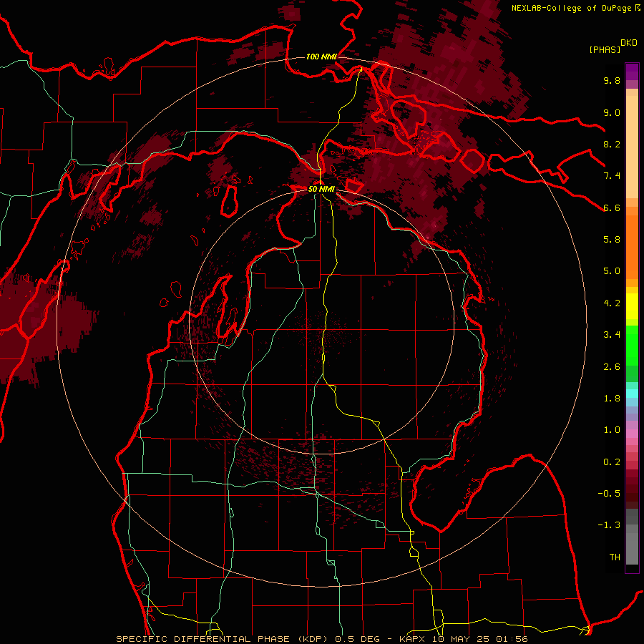The width and height of the screenshot is (644, 644).
Task: Click the 5.0 scale value
Action: coord(612,271)
